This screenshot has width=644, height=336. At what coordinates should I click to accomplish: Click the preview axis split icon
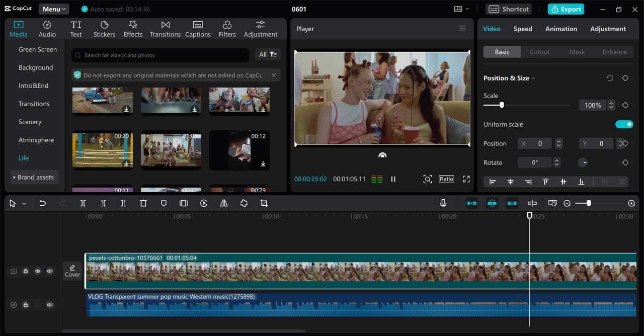pos(532,203)
